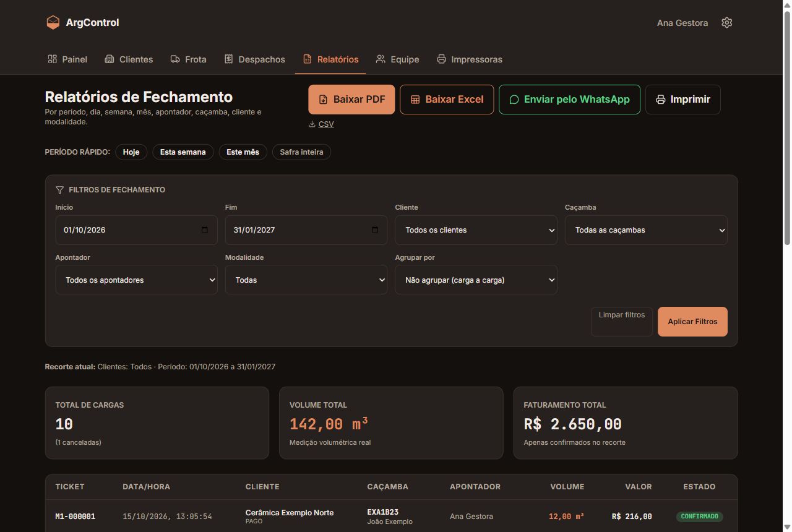Click the R$ 216,00 value cell
Image resolution: width=792 pixels, height=532 pixels.
pyautogui.click(x=632, y=517)
